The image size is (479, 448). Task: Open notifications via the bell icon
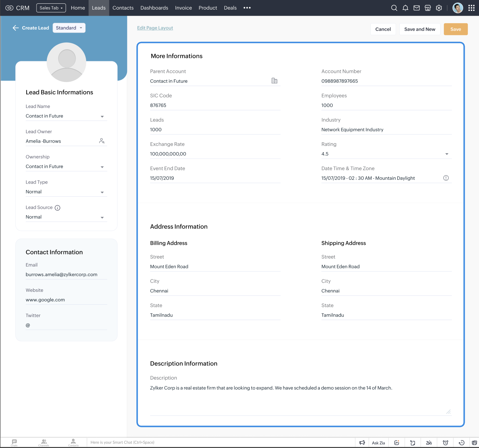point(405,7)
